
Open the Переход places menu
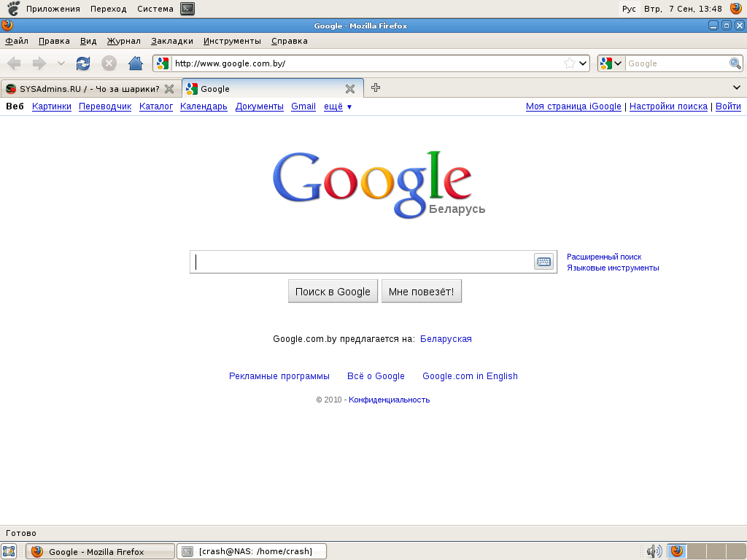(x=109, y=9)
